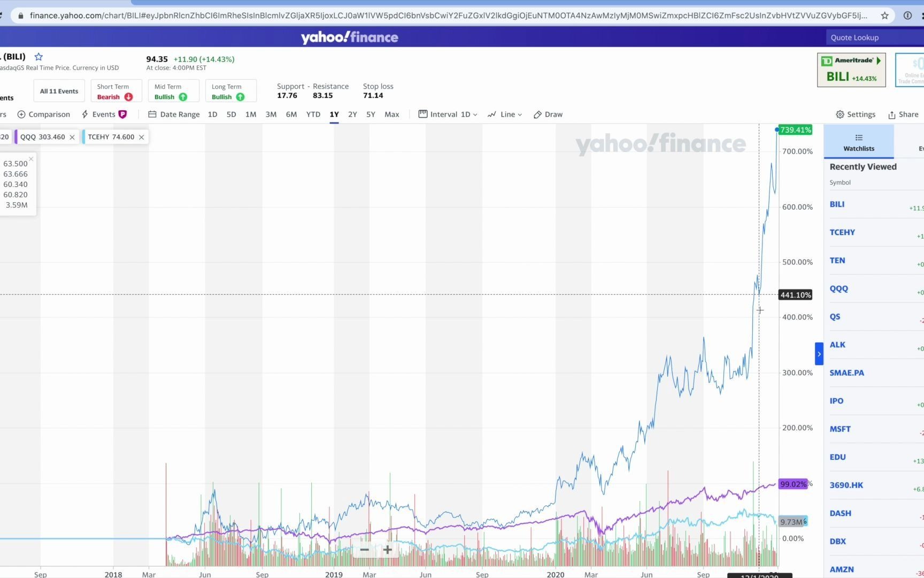Open Long Term Bullish outlook
Viewport: 924px width, 578px height.
pos(230,91)
